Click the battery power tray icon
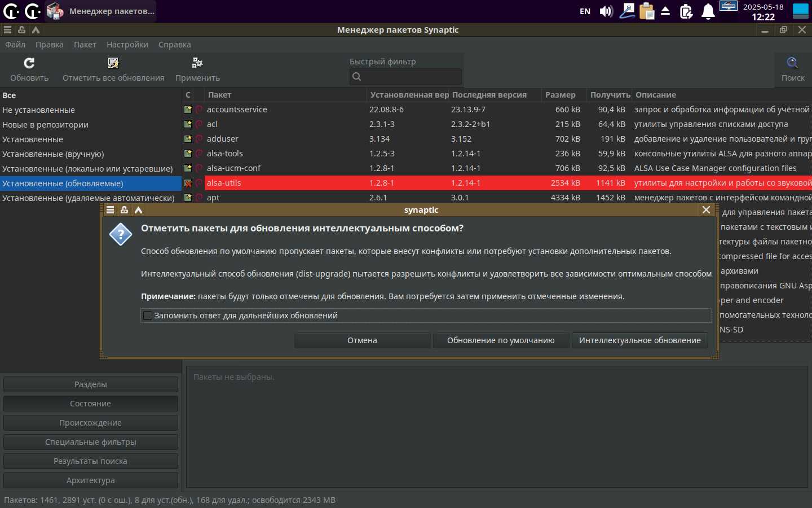Viewport: 812px width, 508px height. 686,11
